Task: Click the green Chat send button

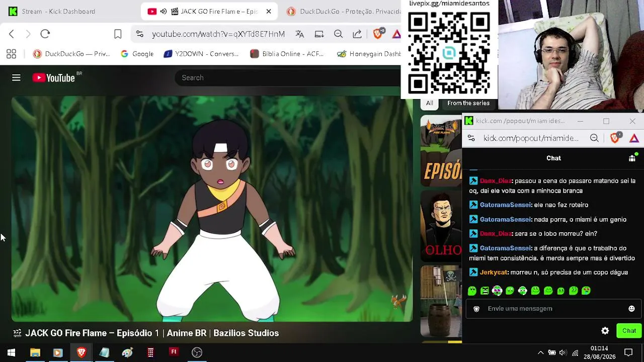Action: coord(629,331)
